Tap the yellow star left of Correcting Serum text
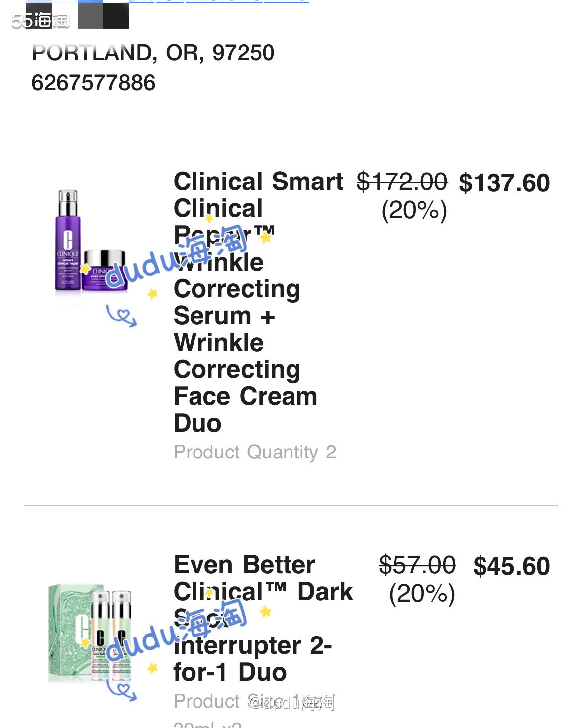Viewport: 582px width, 728px height. 153,294
